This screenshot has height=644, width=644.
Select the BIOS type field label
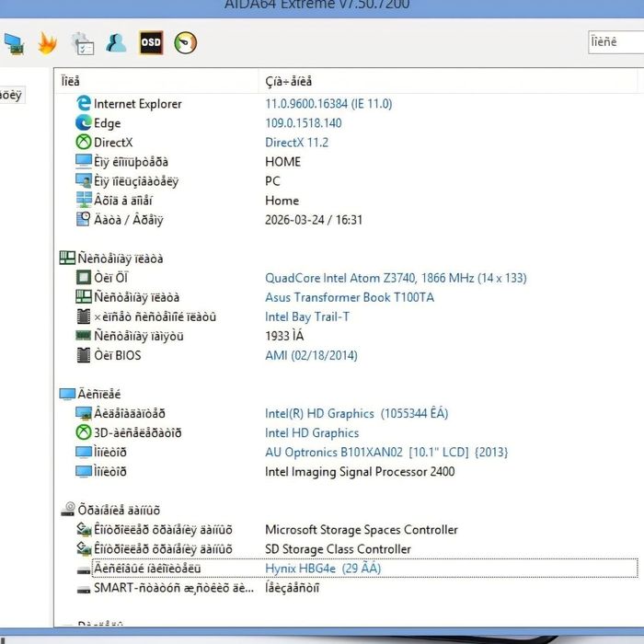[118, 355]
